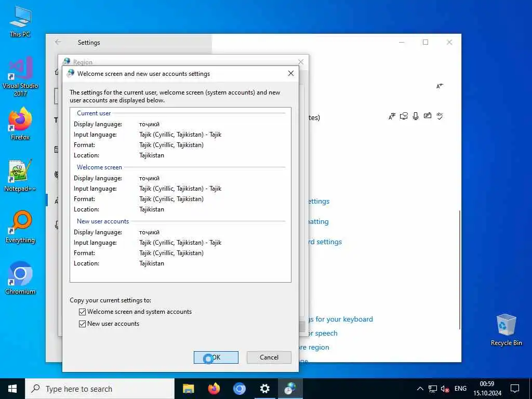Viewport: 532px width, 399px height.
Task: Open the notification center icon
Action: (x=515, y=389)
